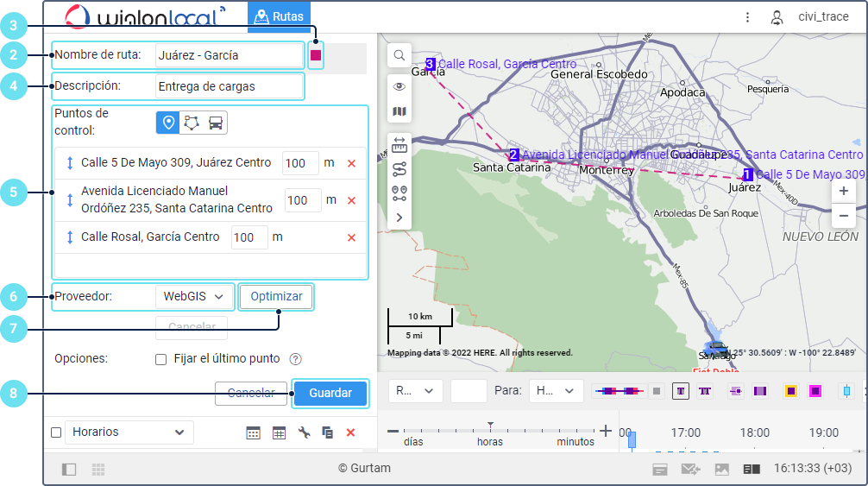Open the map search tool
This screenshot has height=486, width=868.
click(x=399, y=55)
